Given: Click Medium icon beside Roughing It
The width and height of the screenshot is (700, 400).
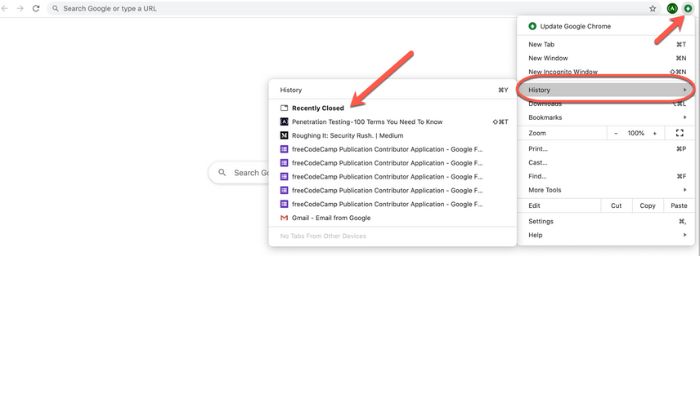Looking at the screenshot, I should pyautogui.click(x=284, y=135).
